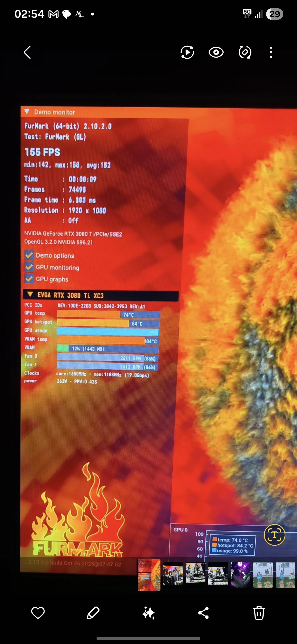The width and height of the screenshot is (297, 644).
Task: Tap the back arrow to leave the photo
Action: tap(27, 52)
